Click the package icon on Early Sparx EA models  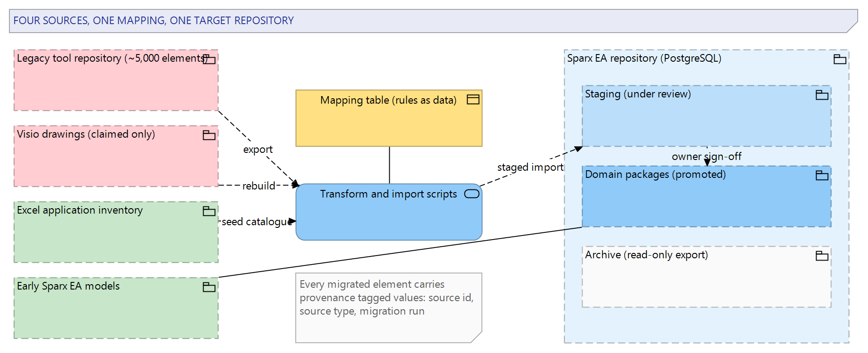[x=209, y=287]
